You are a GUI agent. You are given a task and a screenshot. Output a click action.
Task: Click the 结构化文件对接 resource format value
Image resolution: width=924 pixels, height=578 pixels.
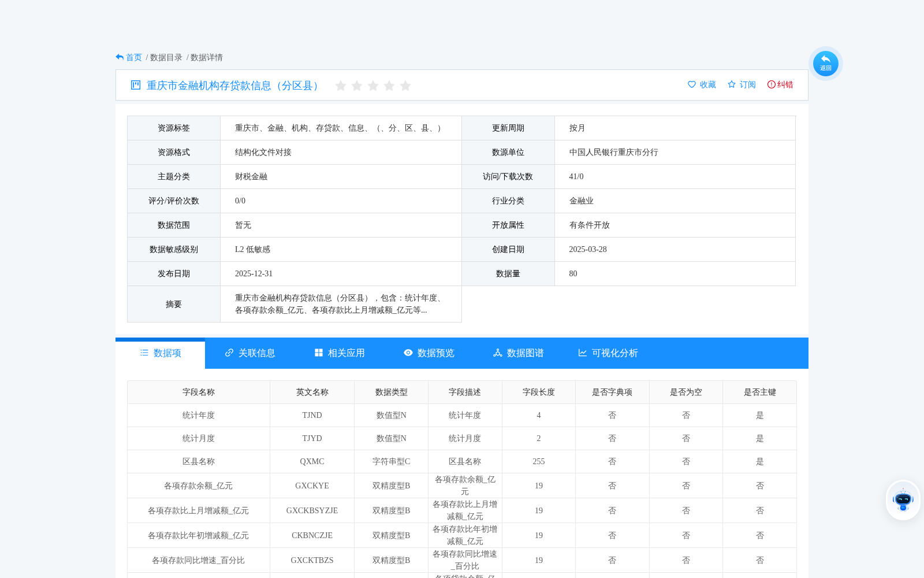coord(263,153)
